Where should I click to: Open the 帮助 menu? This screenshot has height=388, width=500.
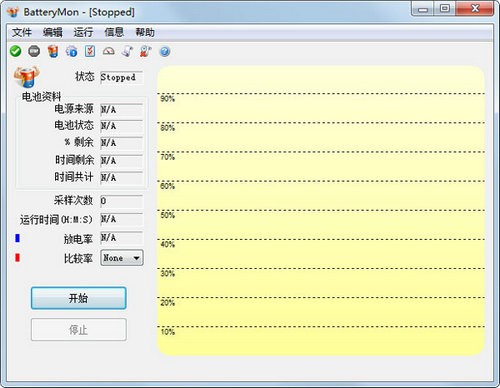[x=145, y=32]
